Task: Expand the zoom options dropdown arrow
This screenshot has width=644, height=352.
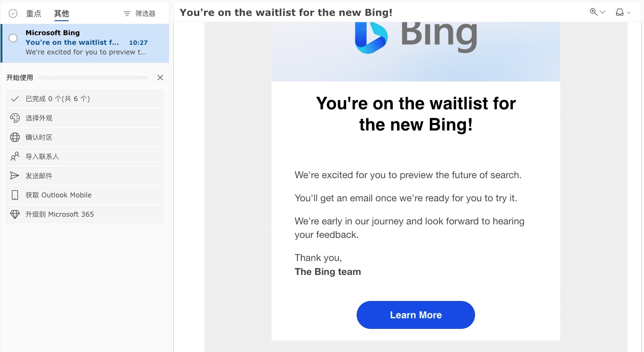Action: point(603,12)
